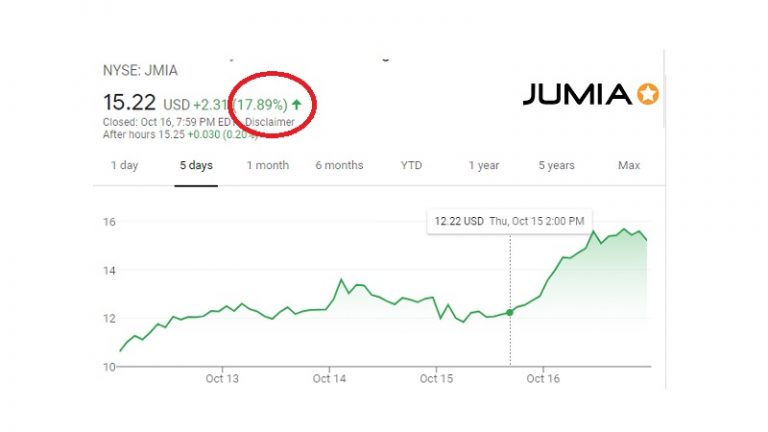768x432 pixels.
Task: Select the Max chart range
Action: pos(629,166)
